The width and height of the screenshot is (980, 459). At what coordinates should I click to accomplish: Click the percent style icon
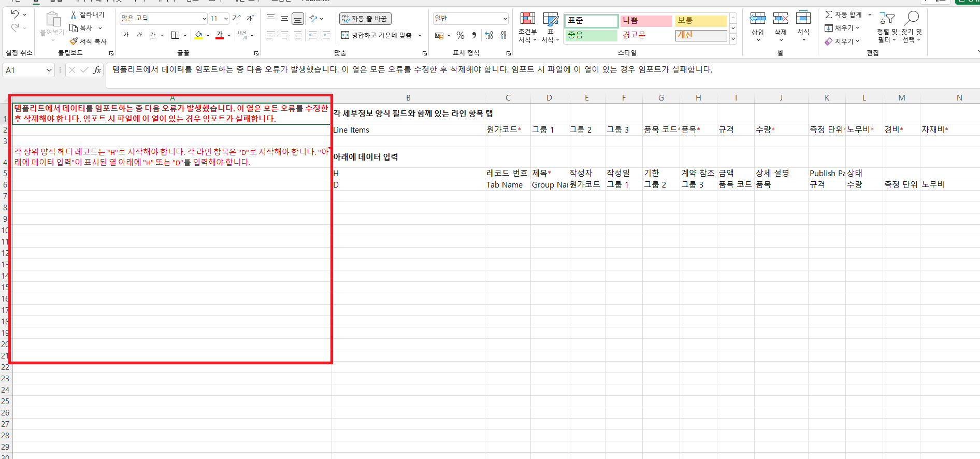click(x=460, y=35)
